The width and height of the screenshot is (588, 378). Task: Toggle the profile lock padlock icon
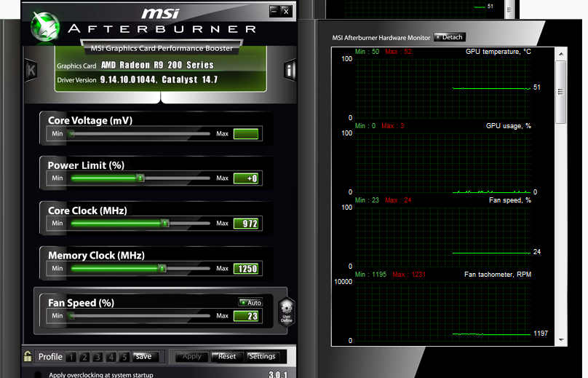28,356
